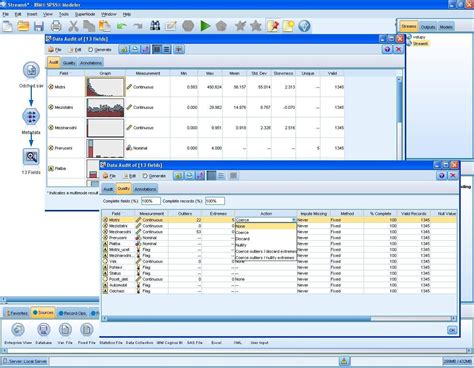474x368 pixels.
Task: Choose None in the Action dropdown list
Action: click(x=266, y=226)
